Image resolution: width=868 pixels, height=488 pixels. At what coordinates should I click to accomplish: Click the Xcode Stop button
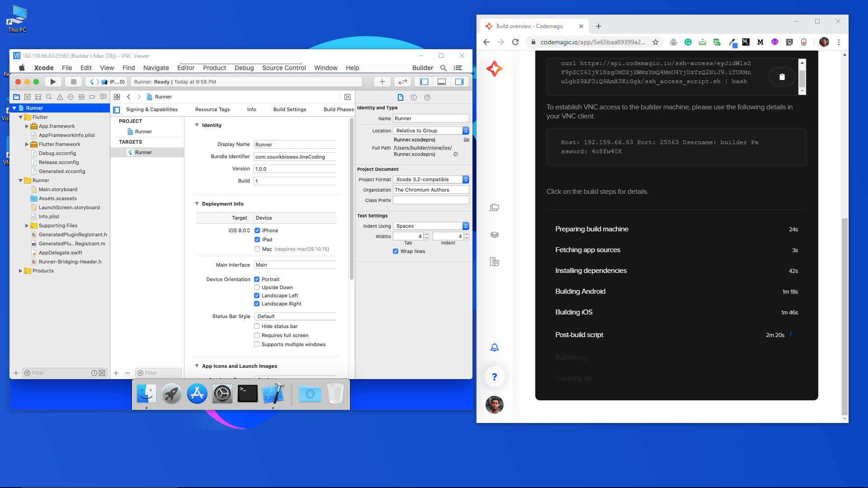(73, 82)
